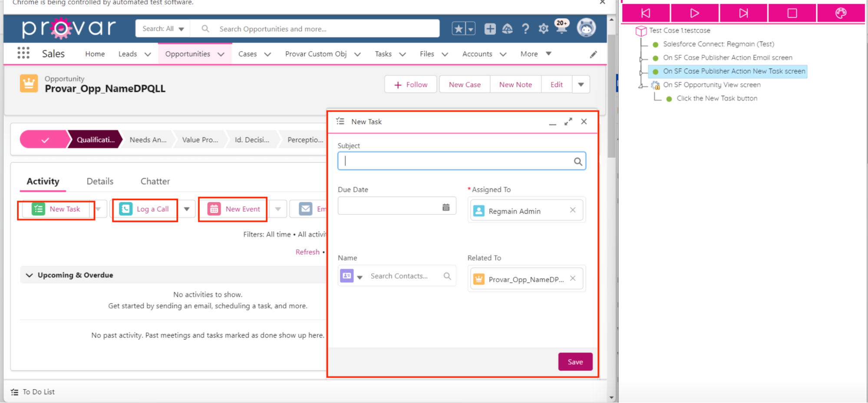Image resolution: width=868 pixels, height=403 pixels.
Task: Click the Provar palette icon button
Action: 841,13
